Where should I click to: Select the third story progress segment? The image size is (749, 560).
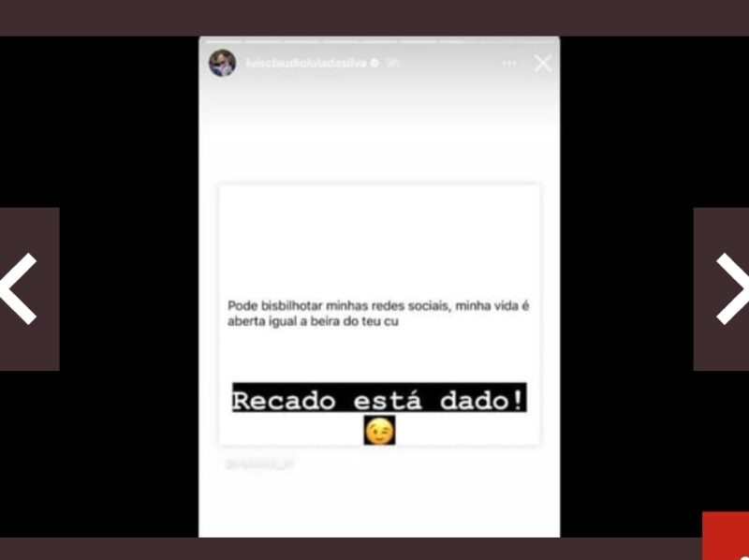[301, 42]
